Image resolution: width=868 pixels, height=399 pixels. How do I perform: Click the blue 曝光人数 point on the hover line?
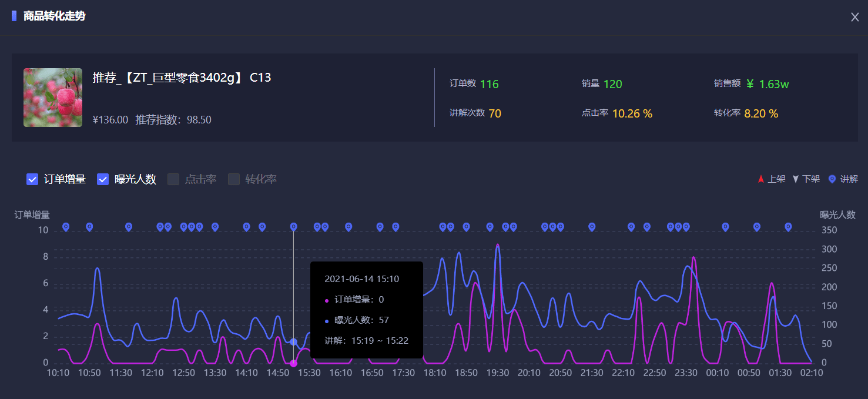click(294, 341)
